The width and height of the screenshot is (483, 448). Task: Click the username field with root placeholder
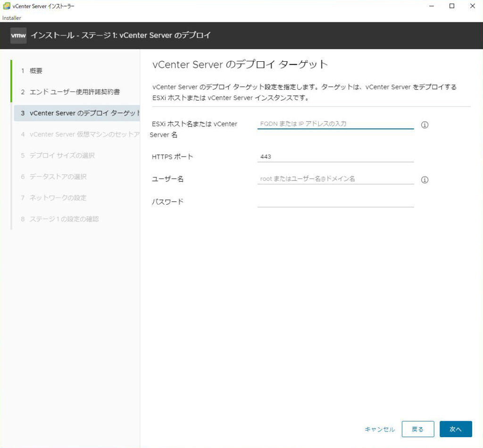(335, 179)
